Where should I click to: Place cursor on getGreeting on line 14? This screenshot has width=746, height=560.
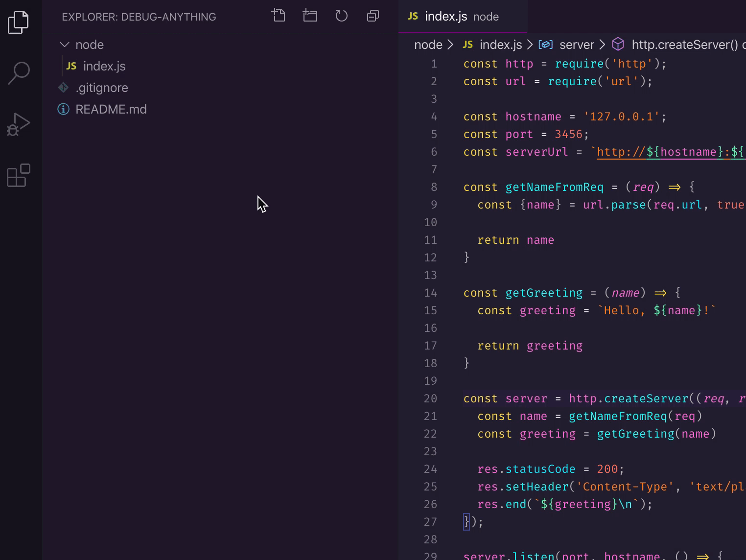tap(543, 293)
